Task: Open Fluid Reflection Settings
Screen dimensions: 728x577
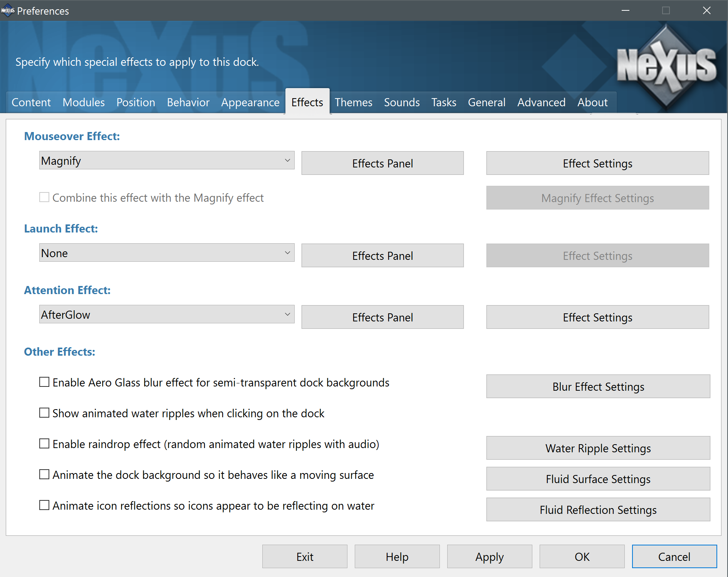Action: point(598,510)
